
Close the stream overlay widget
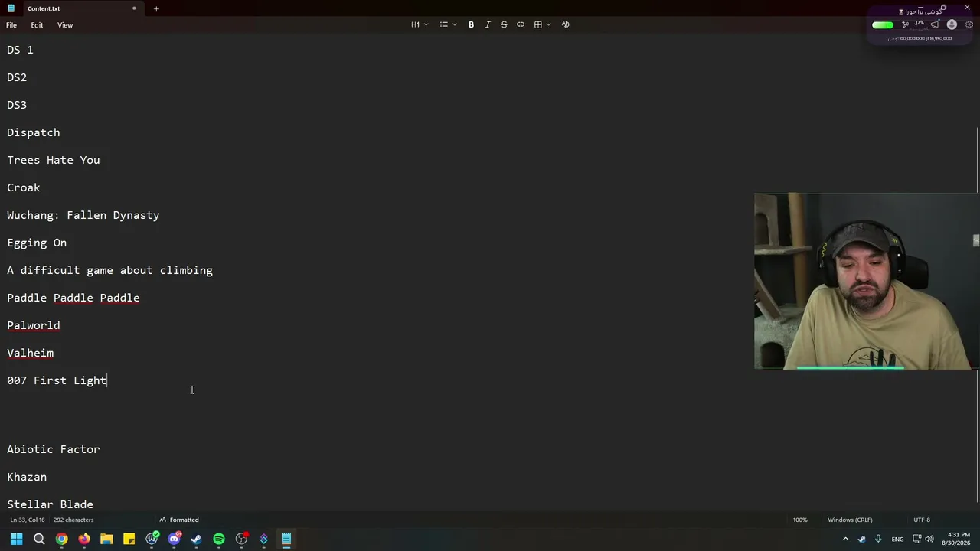coord(967,8)
